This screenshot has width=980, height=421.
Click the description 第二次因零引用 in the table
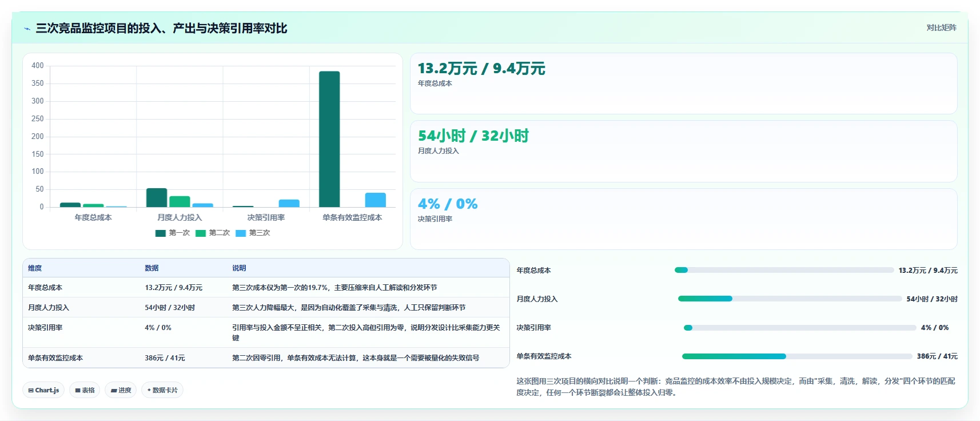[x=356, y=358]
